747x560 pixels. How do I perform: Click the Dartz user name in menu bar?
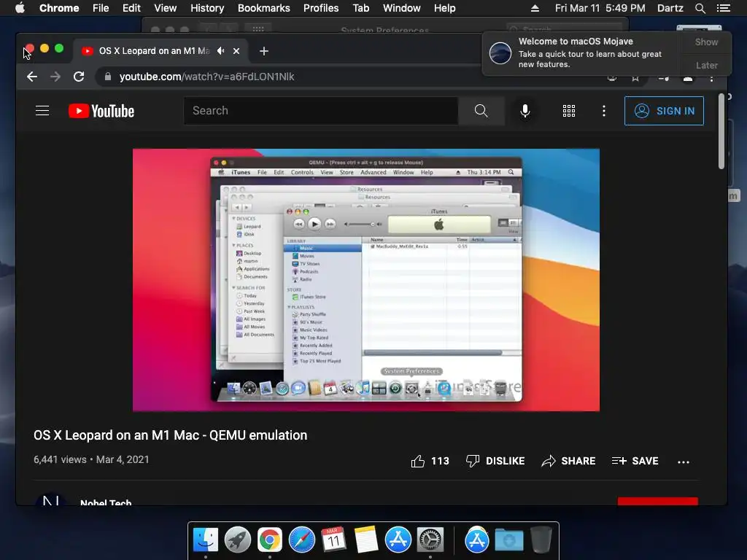click(670, 8)
